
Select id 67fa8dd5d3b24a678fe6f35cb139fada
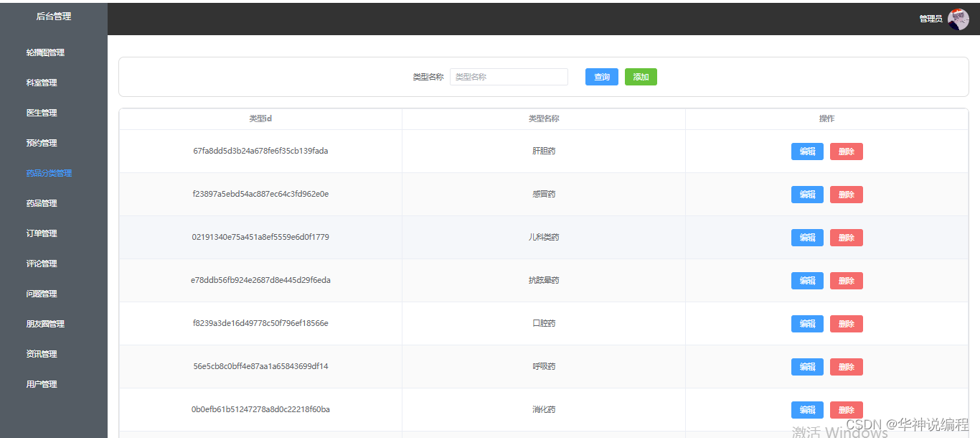260,151
